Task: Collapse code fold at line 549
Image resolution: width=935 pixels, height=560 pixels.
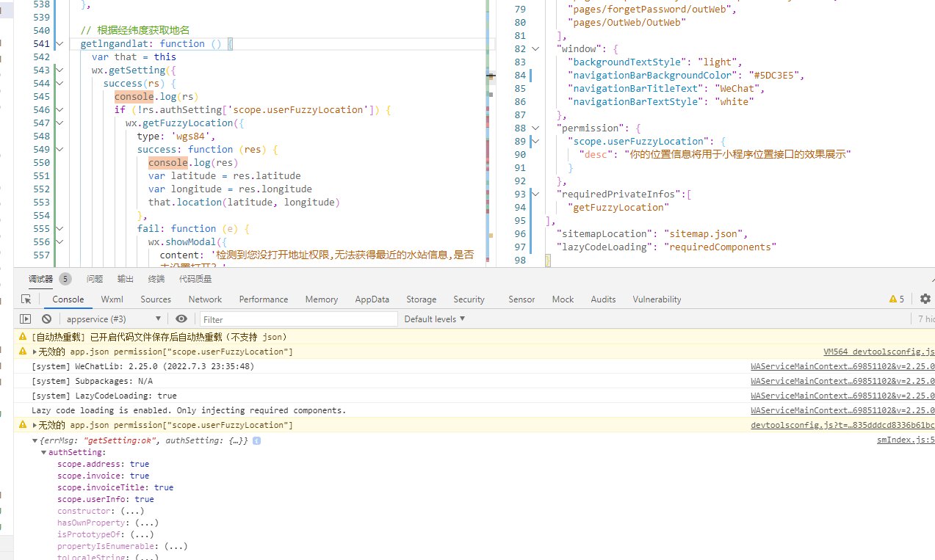Action: coord(59,150)
